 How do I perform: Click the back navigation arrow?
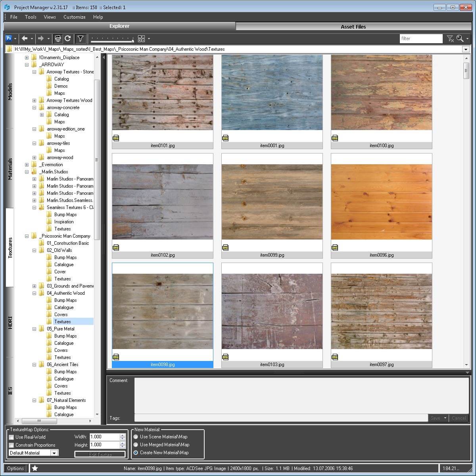(x=25, y=38)
